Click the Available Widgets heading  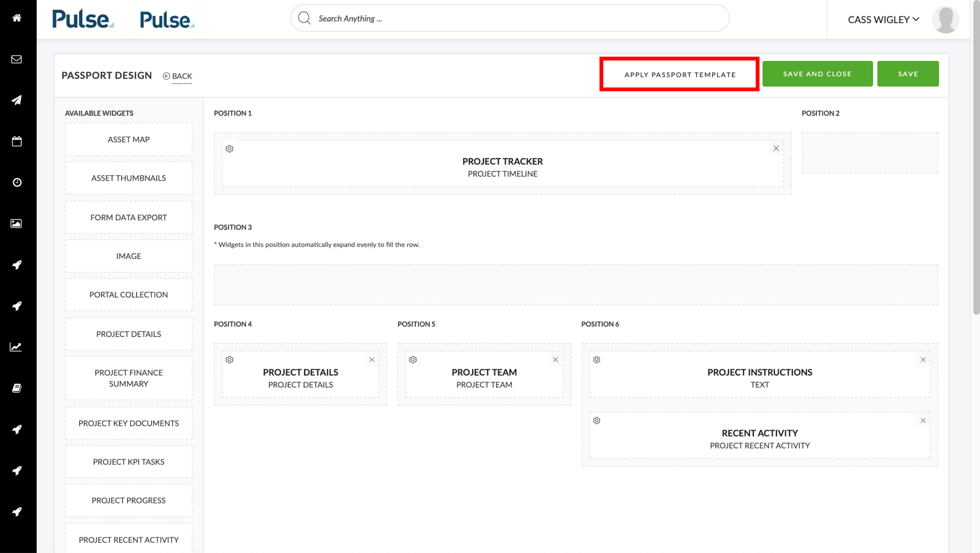click(99, 113)
